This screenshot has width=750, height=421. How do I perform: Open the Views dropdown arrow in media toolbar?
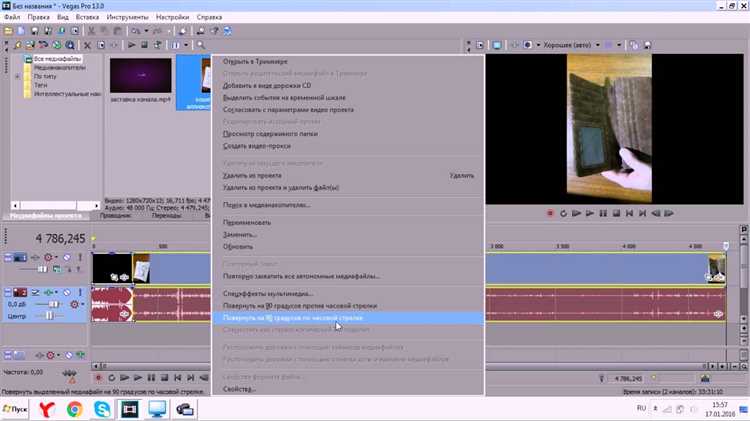pos(186,45)
